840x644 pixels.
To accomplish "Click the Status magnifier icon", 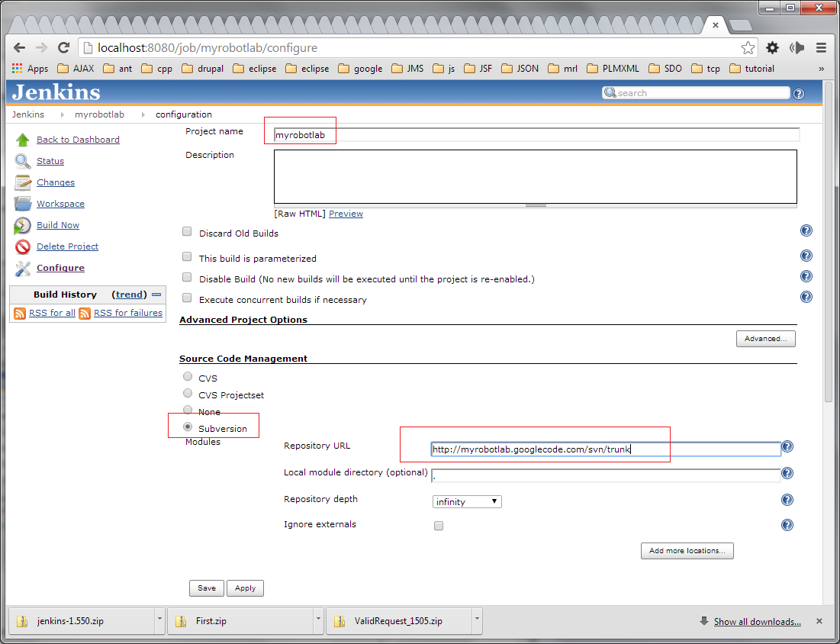I will pos(22,161).
